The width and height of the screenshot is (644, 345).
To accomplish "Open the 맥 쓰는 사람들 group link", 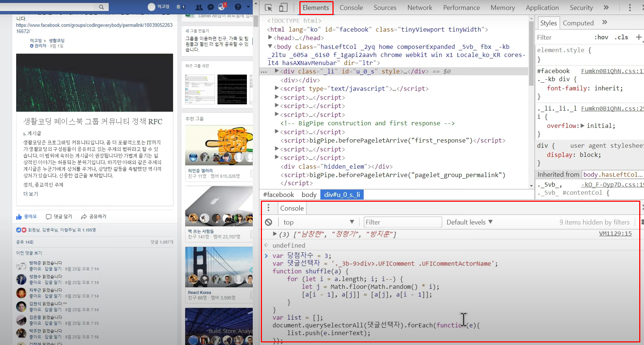I will pos(201,231).
